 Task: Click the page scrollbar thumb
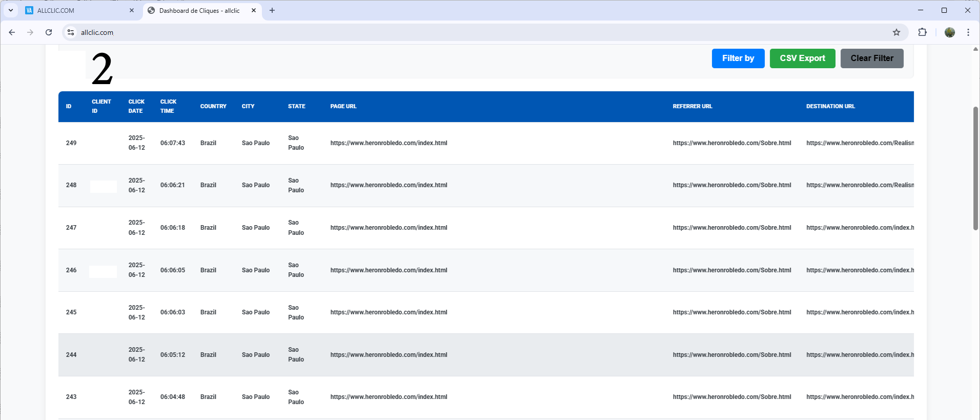976,168
